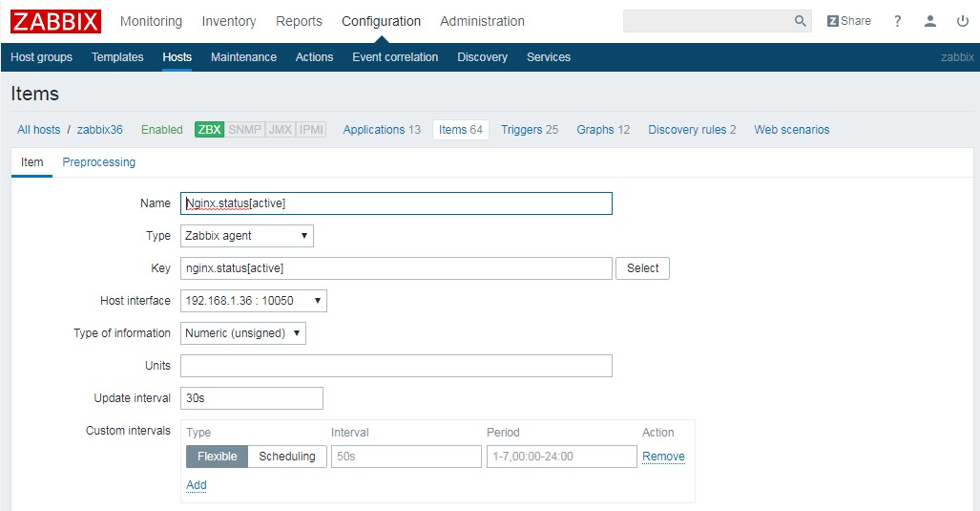The image size is (980, 511).
Task: Open the user profile icon
Action: pos(929,21)
